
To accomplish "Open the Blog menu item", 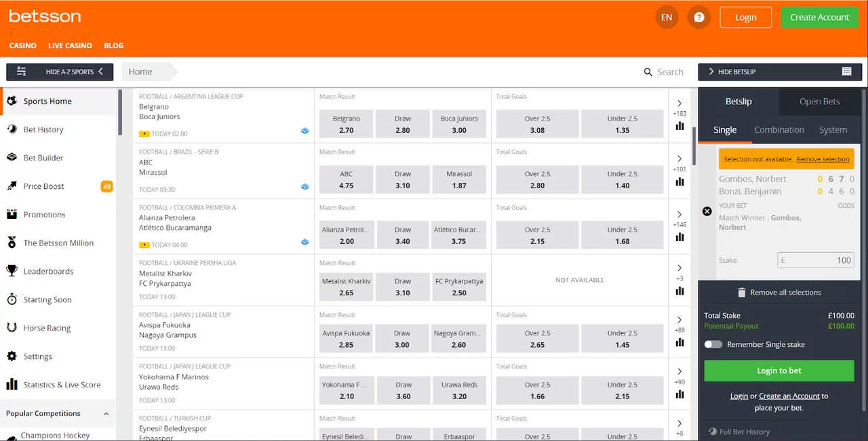I will pyautogui.click(x=114, y=45).
